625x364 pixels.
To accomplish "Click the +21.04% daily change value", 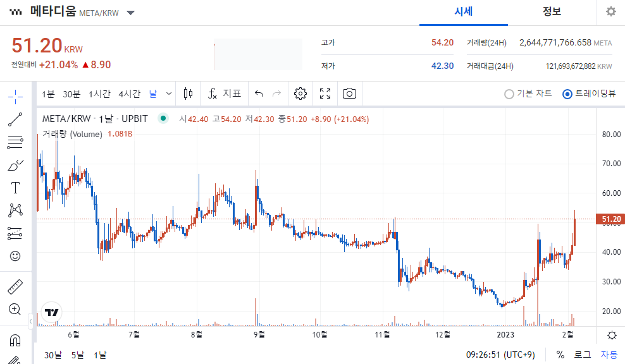I will pyautogui.click(x=58, y=64).
